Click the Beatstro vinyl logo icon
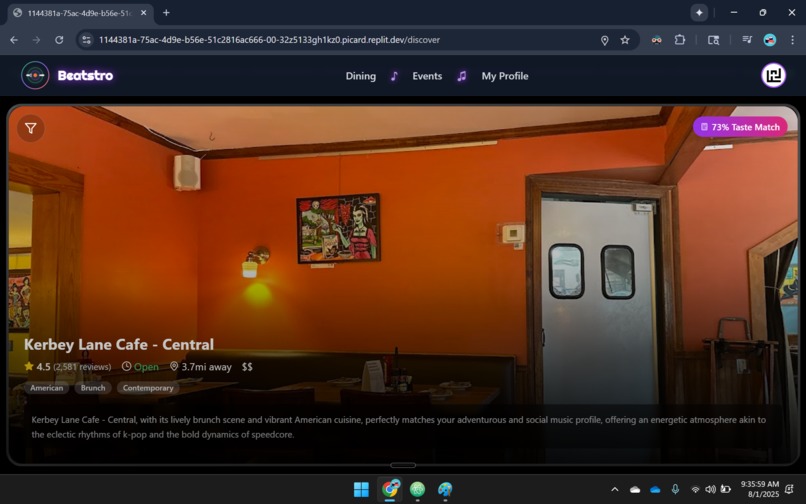The image size is (806, 504). point(35,76)
